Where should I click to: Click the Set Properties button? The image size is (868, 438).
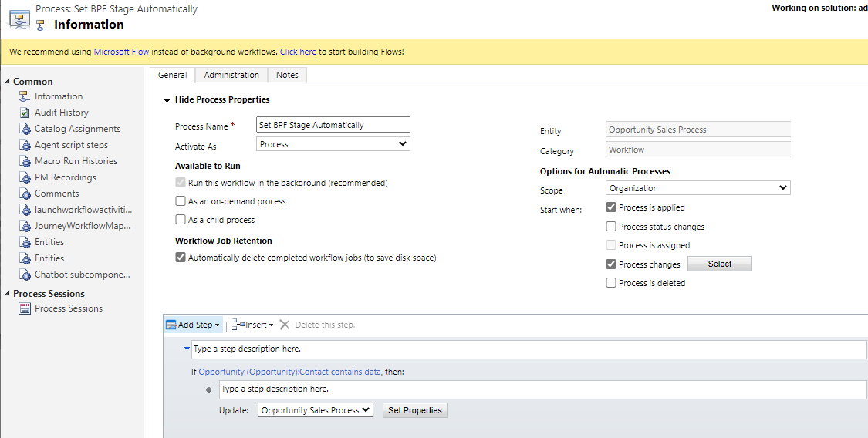[x=414, y=410]
